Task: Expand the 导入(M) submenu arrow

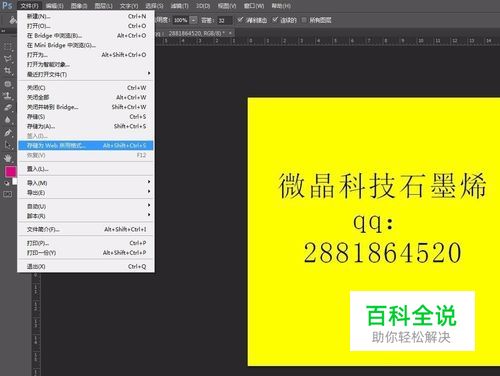Action: pyautogui.click(x=149, y=182)
